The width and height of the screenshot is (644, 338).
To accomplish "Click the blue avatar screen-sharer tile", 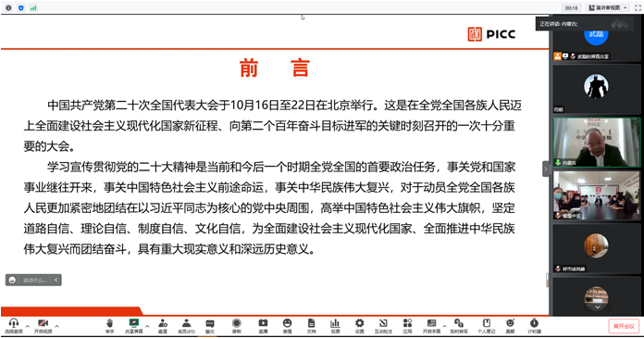I will click(597, 39).
